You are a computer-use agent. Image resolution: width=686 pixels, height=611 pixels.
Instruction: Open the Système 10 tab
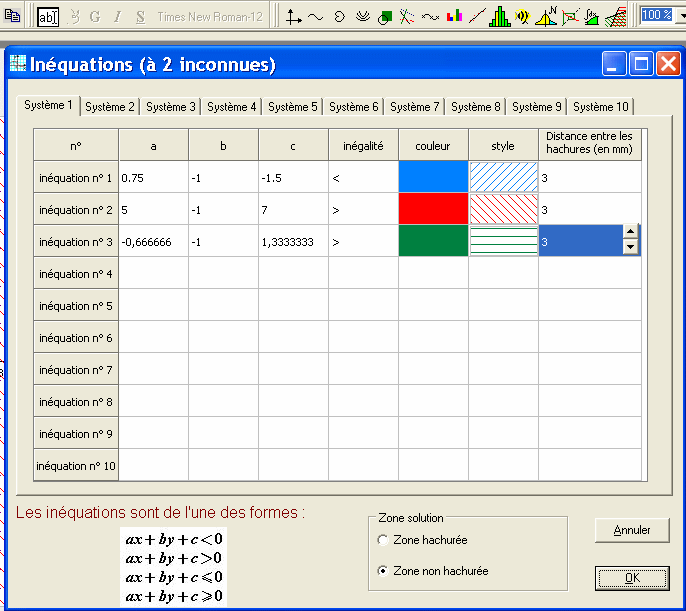[x=601, y=106]
